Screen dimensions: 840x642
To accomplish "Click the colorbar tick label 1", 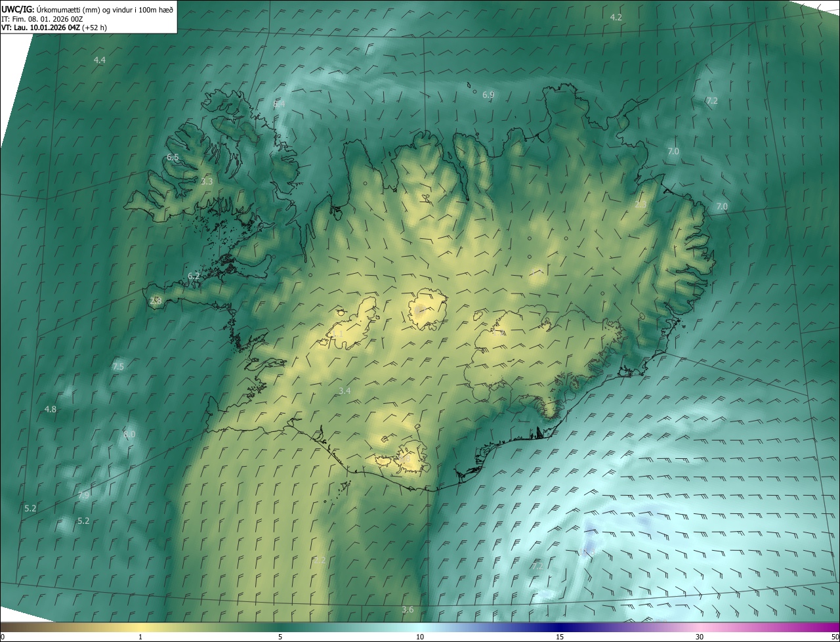I will click(x=140, y=637).
